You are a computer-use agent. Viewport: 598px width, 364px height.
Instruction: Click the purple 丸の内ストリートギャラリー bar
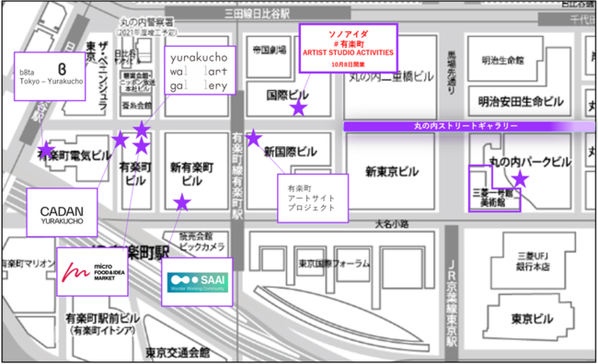point(469,126)
